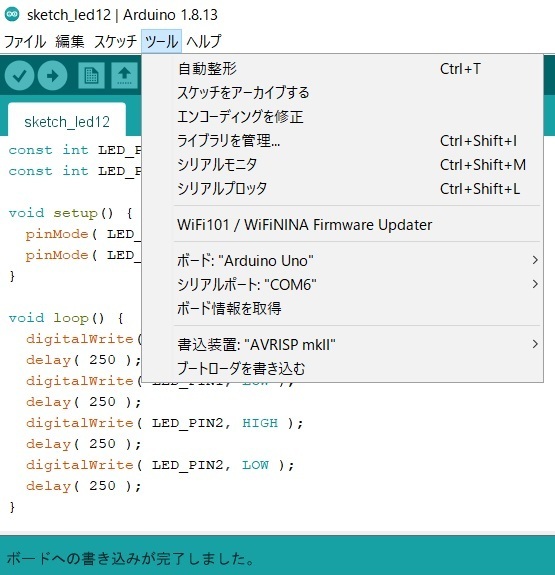Click the chevron arrow beside Arduino Uno

click(x=535, y=260)
